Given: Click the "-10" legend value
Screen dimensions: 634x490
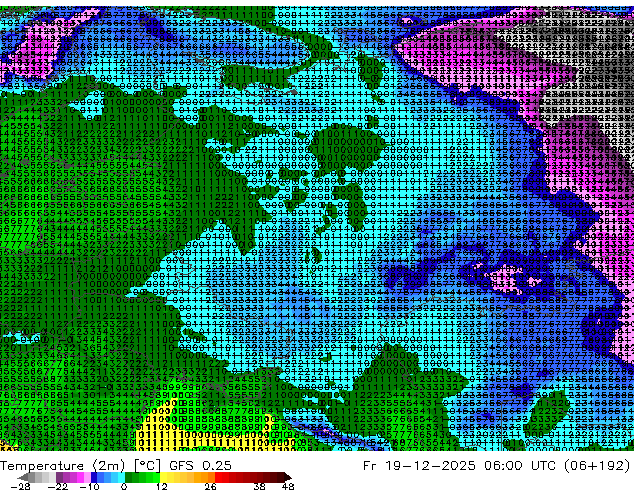Looking at the screenshot, I should pyautogui.click(x=89, y=486).
